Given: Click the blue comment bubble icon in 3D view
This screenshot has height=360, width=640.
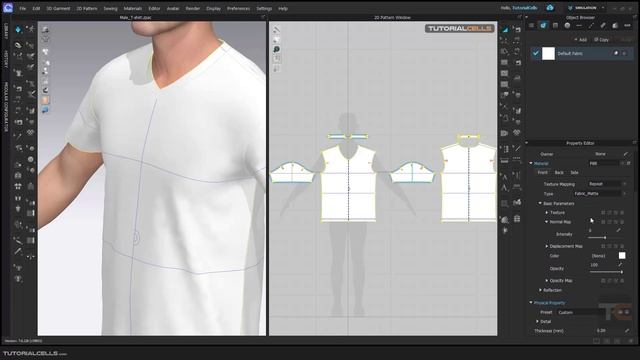Looking at the screenshot, I should [45, 110].
